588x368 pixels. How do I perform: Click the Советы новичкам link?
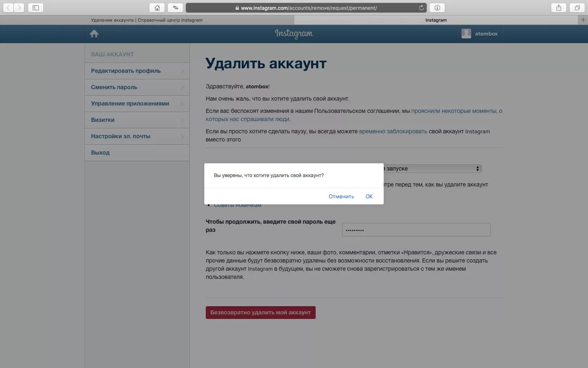pos(238,205)
